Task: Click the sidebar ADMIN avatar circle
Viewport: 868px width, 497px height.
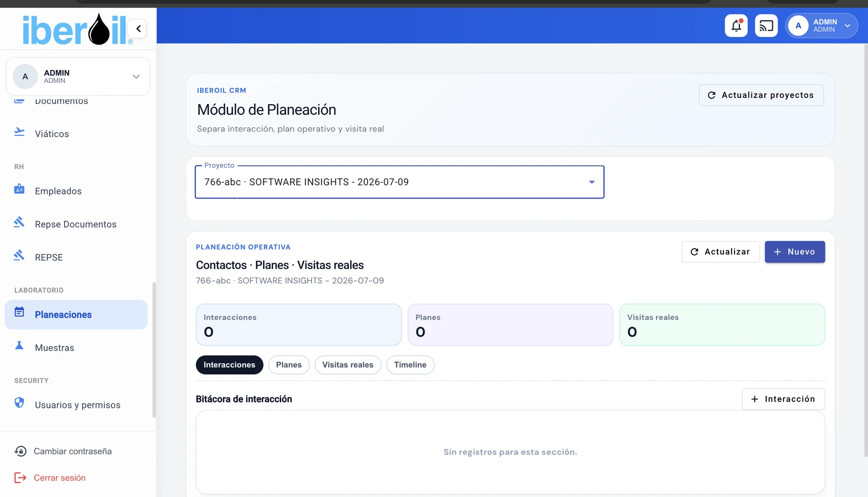Action: pos(25,77)
